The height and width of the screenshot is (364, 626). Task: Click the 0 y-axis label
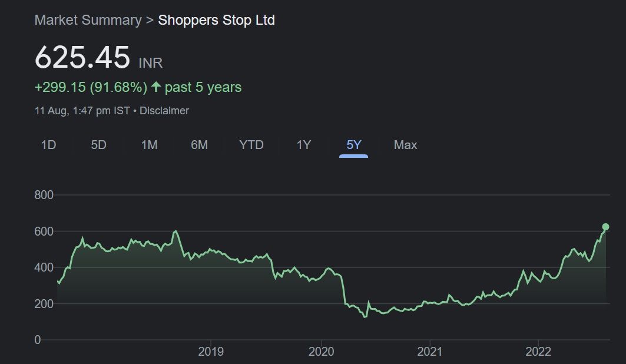click(x=38, y=340)
